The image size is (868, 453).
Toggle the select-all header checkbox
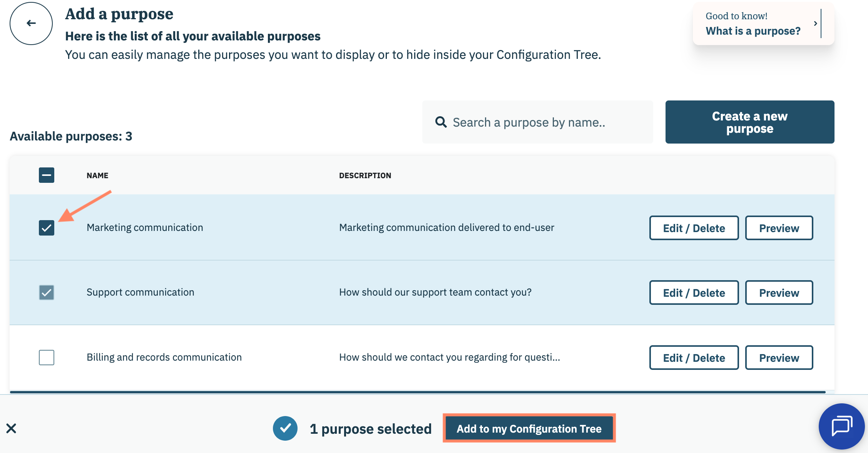(x=47, y=175)
